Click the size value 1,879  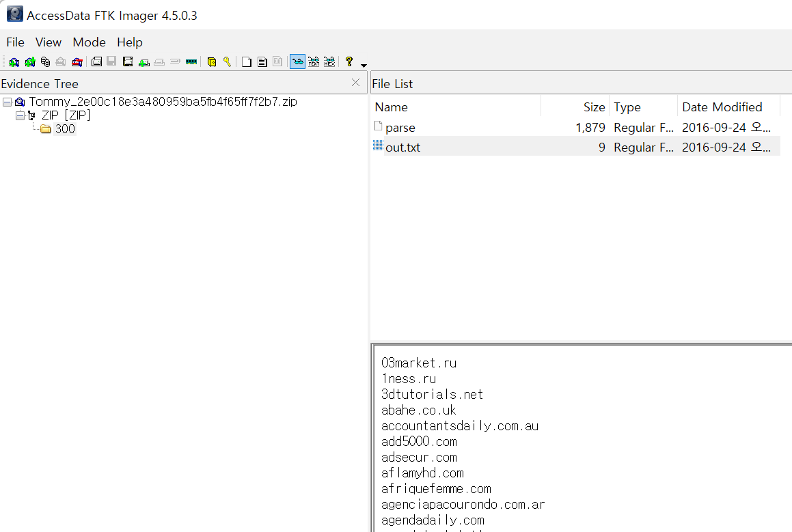[x=590, y=128]
